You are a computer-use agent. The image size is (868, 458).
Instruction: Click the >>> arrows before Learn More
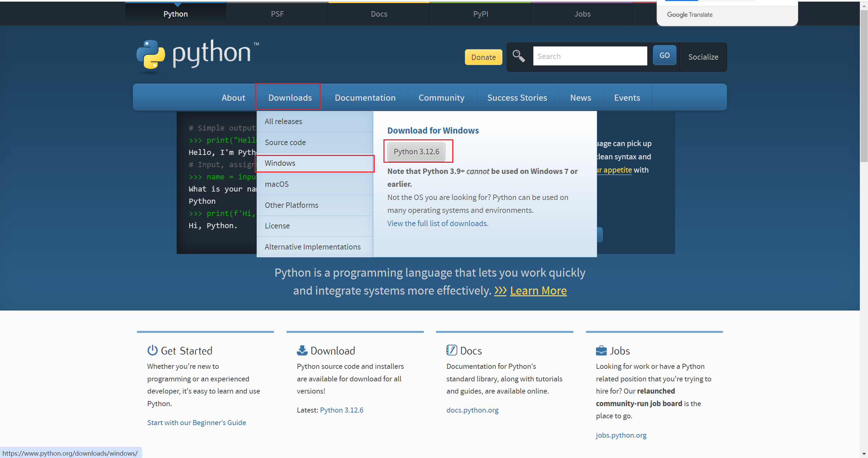point(500,291)
